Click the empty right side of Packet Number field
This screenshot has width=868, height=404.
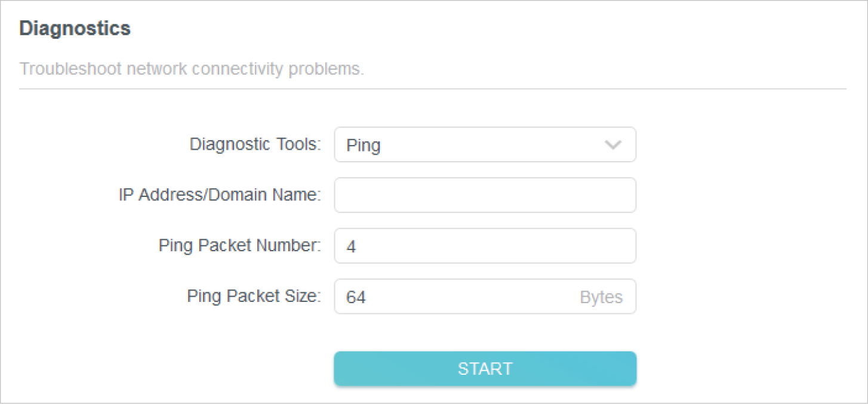[x=573, y=246]
